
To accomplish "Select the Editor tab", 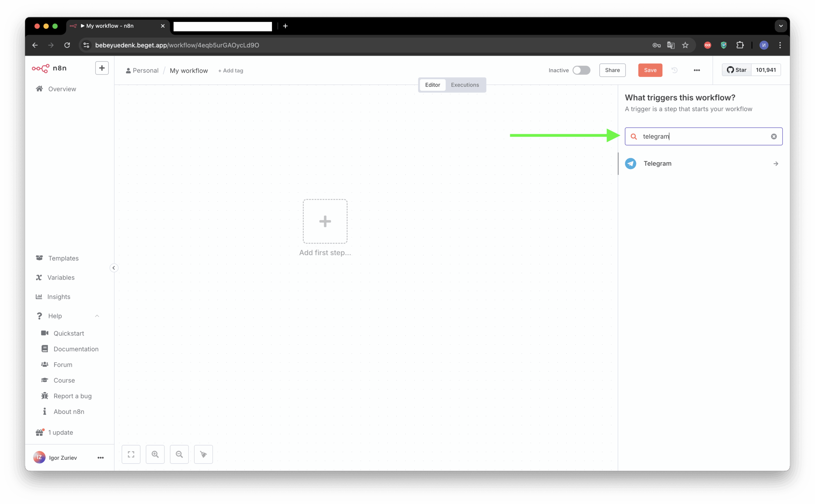I will click(432, 85).
